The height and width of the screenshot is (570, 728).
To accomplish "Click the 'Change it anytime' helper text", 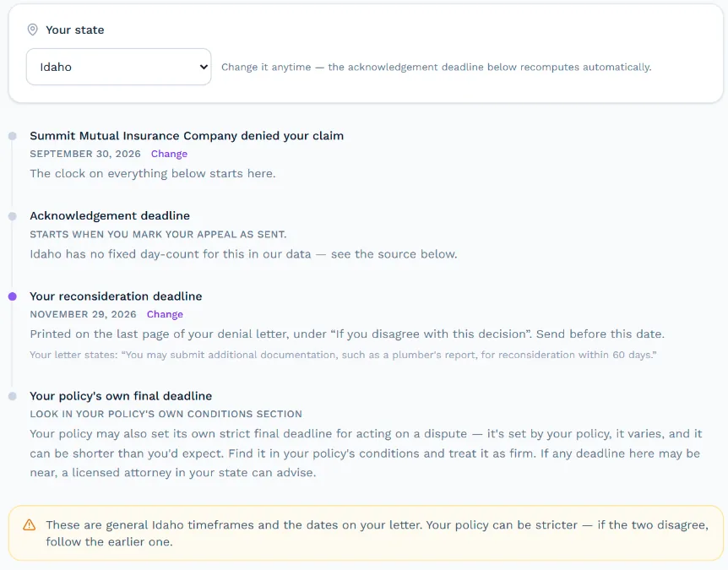I will click(x=436, y=67).
